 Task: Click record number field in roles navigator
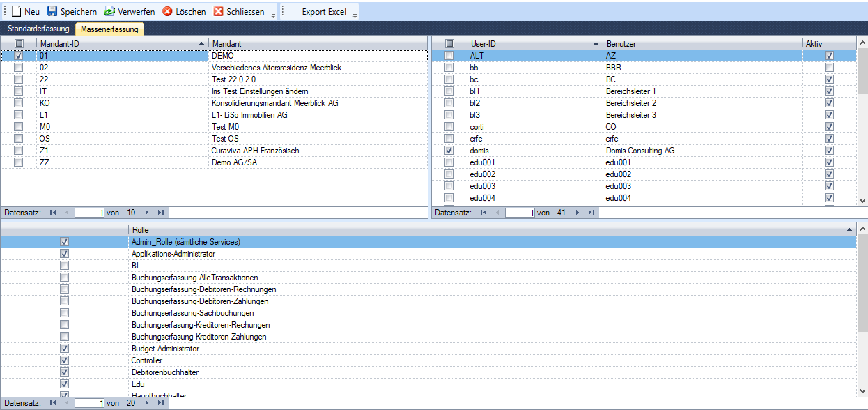tap(90, 403)
